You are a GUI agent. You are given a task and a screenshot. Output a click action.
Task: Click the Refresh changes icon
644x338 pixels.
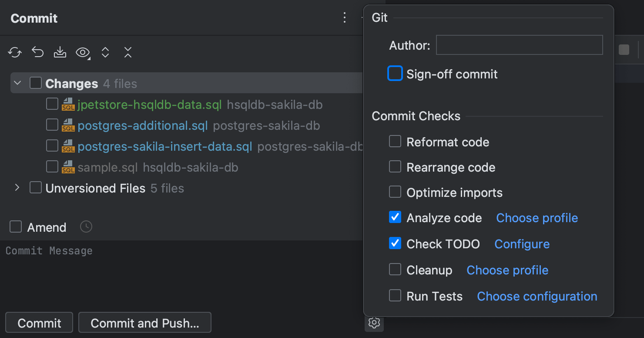point(15,53)
